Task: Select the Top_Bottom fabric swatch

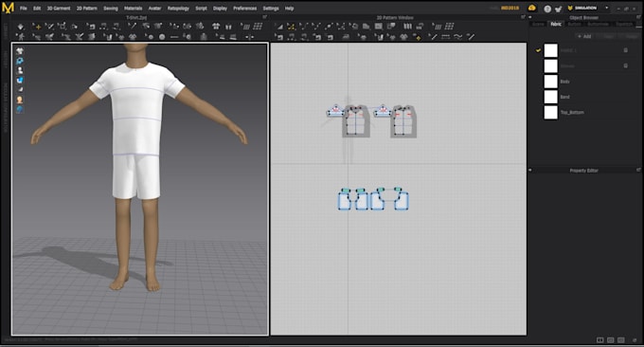Action: [x=551, y=112]
